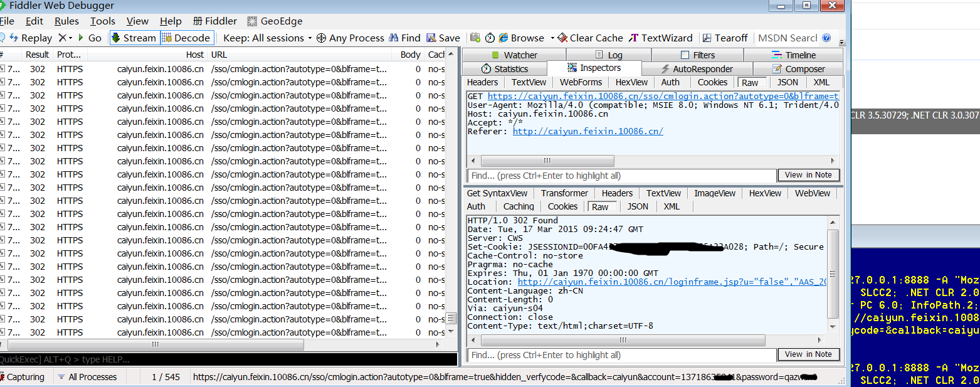Toggle the Decode button
980x387 pixels.
tap(186, 38)
